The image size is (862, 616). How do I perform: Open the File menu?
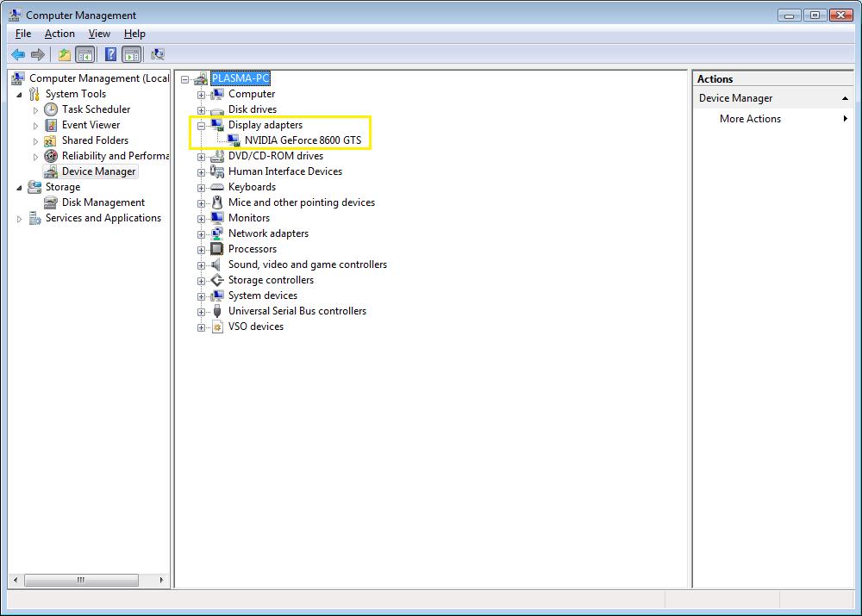(23, 34)
